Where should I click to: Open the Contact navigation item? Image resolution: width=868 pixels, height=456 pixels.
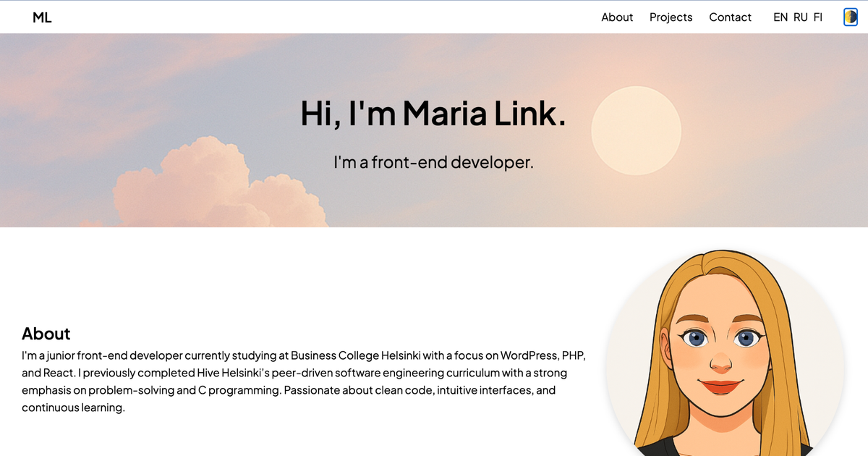point(730,17)
